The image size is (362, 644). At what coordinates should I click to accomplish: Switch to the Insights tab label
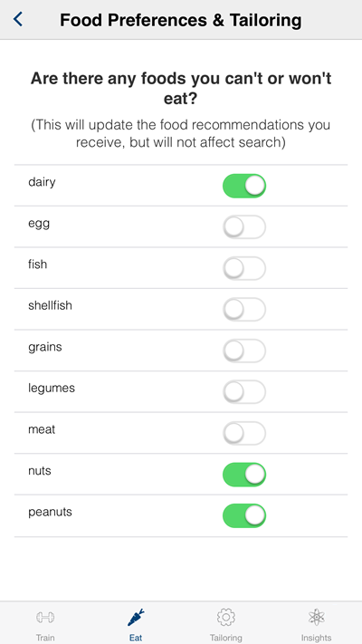tap(316, 638)
